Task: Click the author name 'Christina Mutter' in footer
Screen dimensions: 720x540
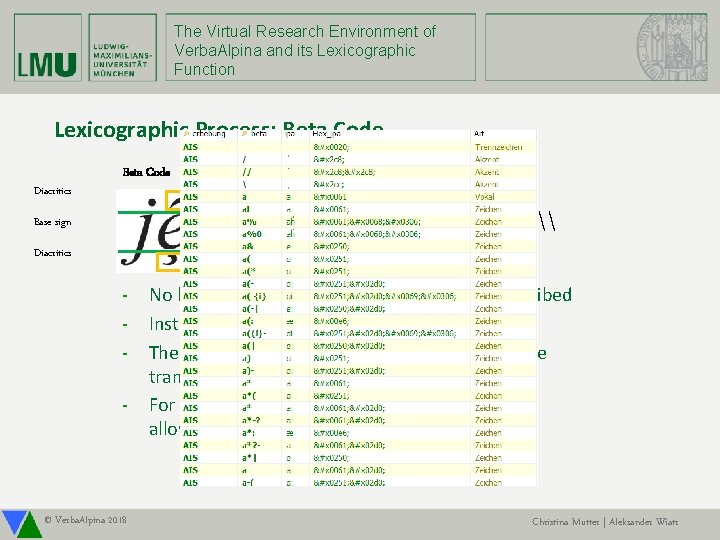Action: pyautogui.click(x=565, y=522)
